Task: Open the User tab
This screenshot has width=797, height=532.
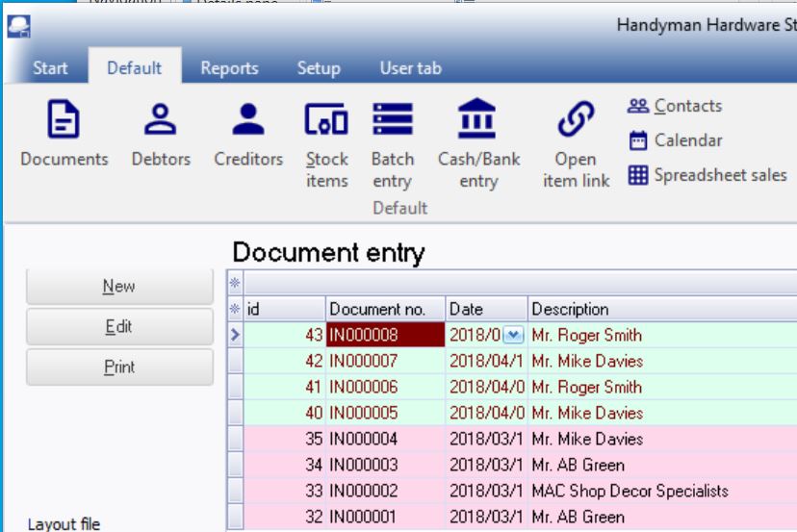Action: click(410, 68)
